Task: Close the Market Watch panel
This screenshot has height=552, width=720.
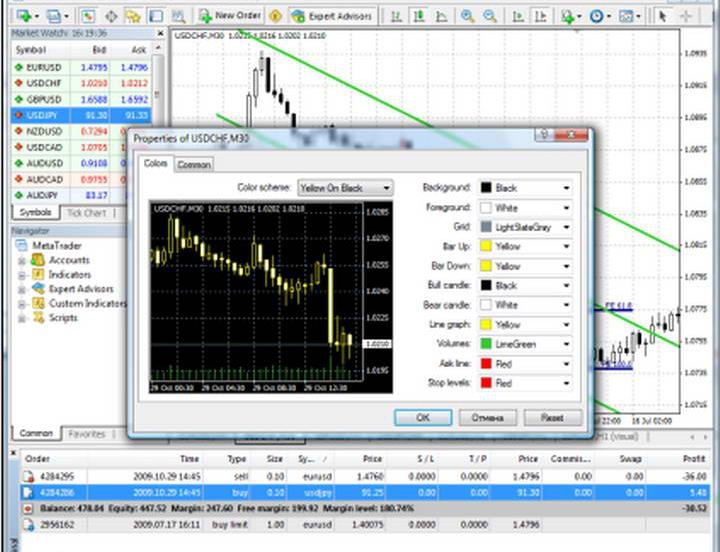Action: pos(160,34)
